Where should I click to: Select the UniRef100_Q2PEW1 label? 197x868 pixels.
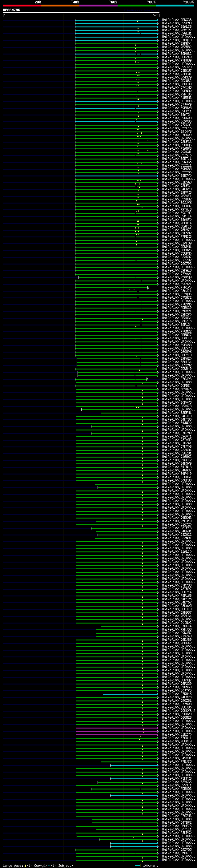[177, 74]
